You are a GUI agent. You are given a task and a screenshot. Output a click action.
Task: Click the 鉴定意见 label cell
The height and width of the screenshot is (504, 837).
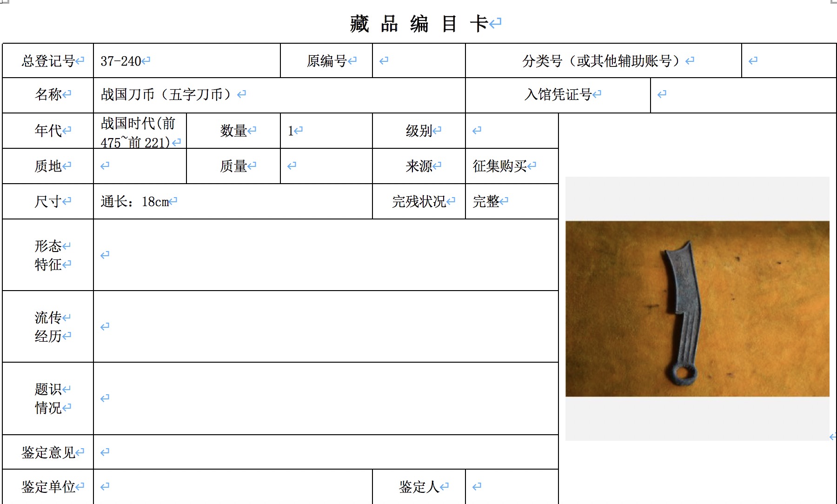[x=48, y=452]
